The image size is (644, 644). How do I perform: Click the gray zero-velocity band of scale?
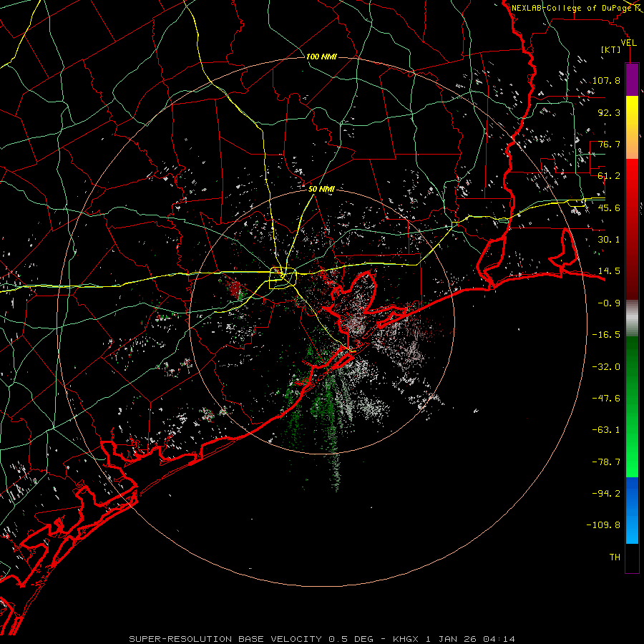632,318
